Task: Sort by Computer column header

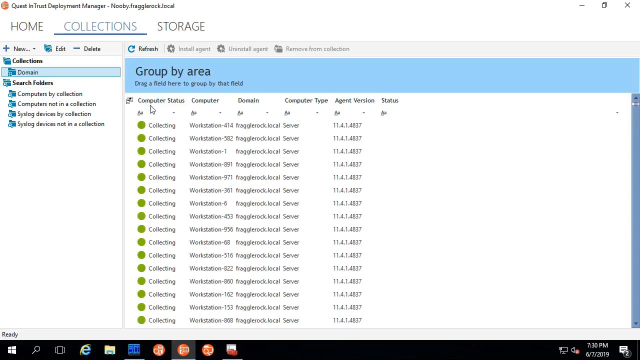Action: (x=205, y=100)
